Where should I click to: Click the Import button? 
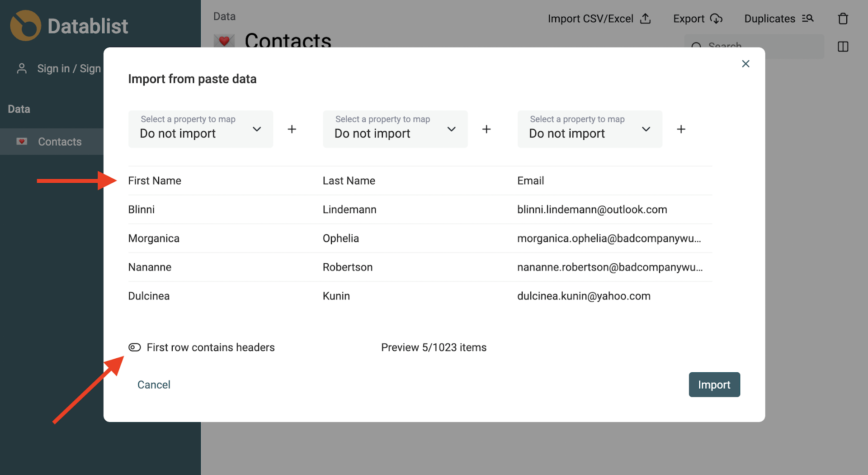pyautogui.click(x=714, y=385)
